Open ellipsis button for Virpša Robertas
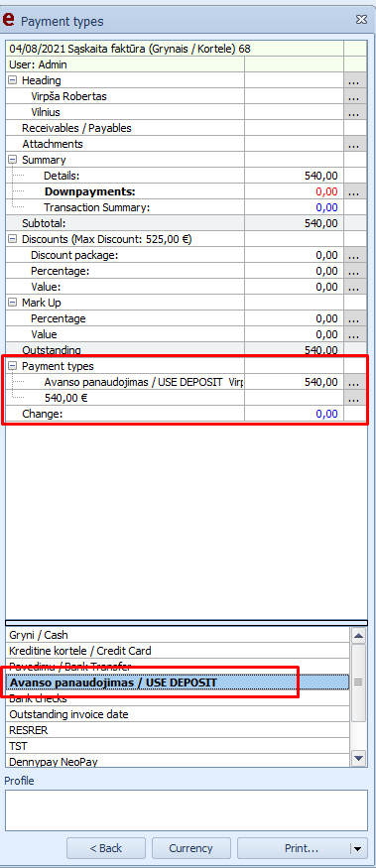This screenshot has height=868, width=376. [354, 96]
